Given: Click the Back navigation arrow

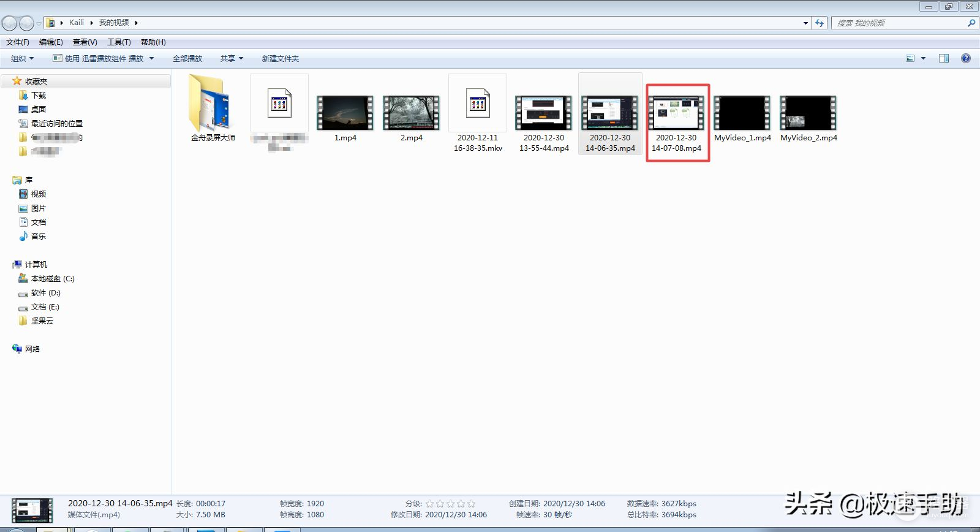Looking at the screenshot, I should (x=9, y=23).
